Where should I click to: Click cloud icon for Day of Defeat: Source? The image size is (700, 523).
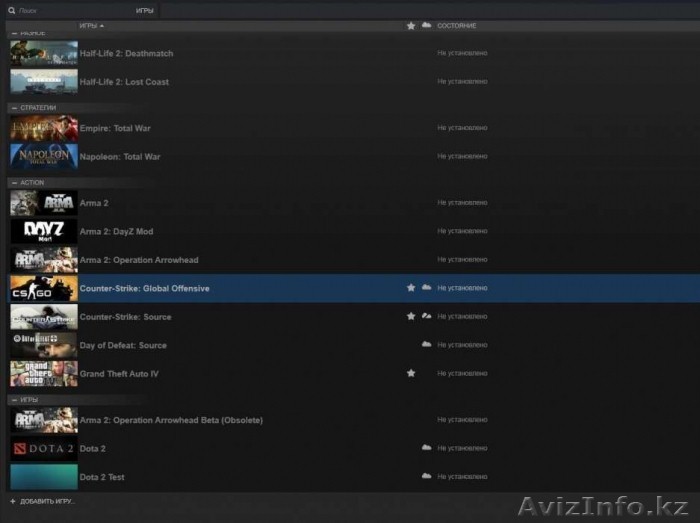pyautogui.click(x=426, y=344)
